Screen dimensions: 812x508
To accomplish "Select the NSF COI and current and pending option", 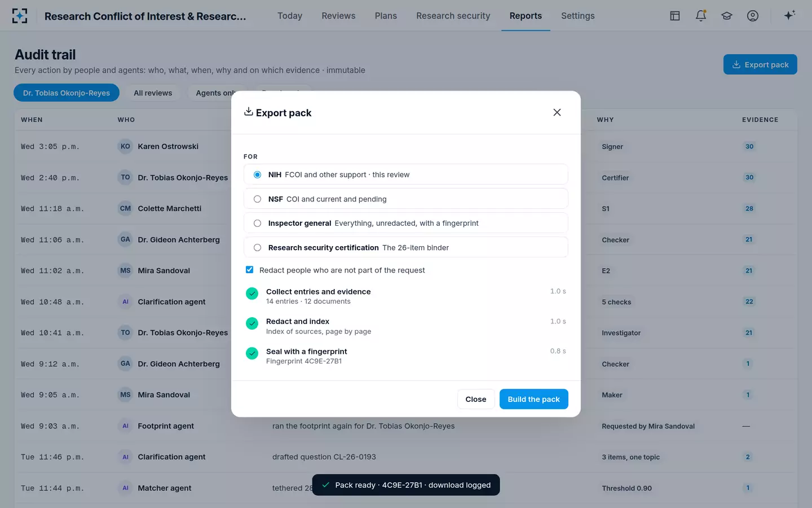I will 405,199.
